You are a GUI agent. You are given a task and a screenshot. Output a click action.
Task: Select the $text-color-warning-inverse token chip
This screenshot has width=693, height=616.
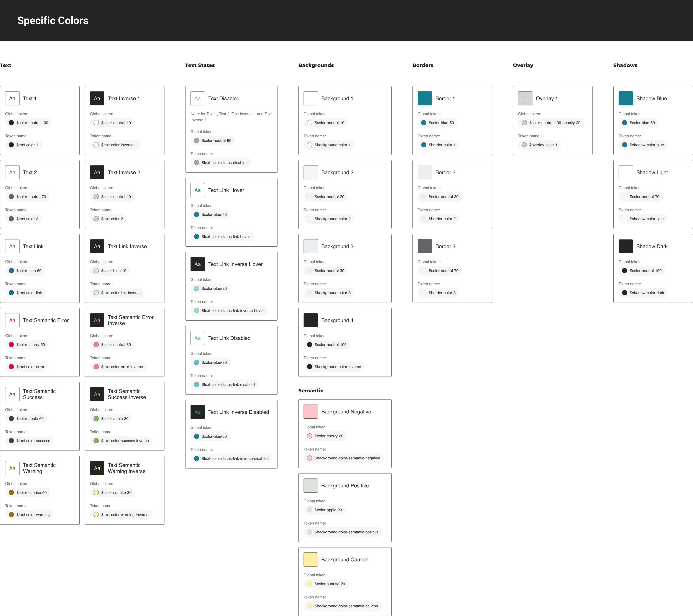(121, 515)
